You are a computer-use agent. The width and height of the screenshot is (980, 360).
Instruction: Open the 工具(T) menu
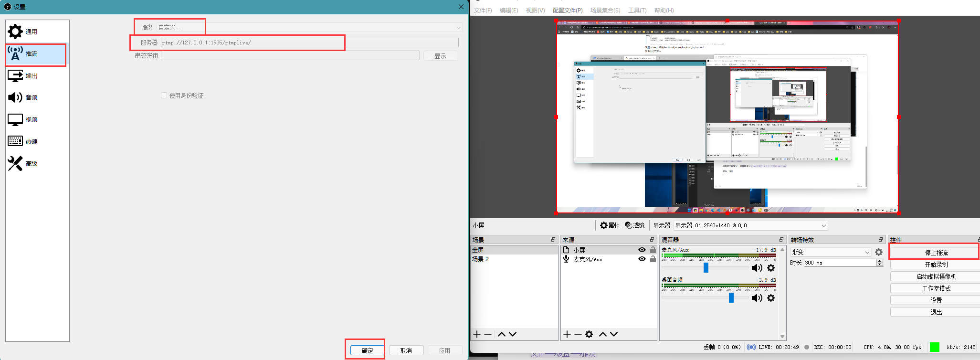(x=637, y=10)
